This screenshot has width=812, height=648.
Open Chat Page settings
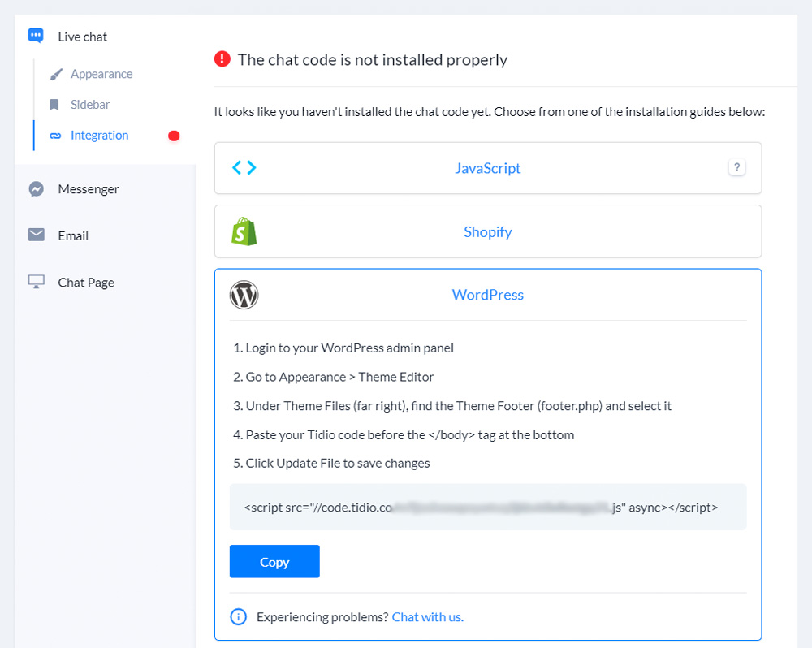pos(86,283)
